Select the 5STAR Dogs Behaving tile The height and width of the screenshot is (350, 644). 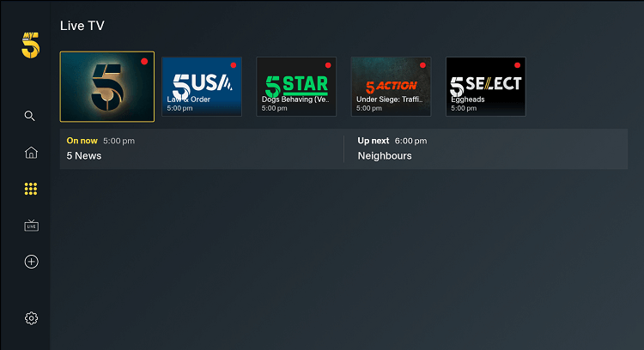pos(296,87)
